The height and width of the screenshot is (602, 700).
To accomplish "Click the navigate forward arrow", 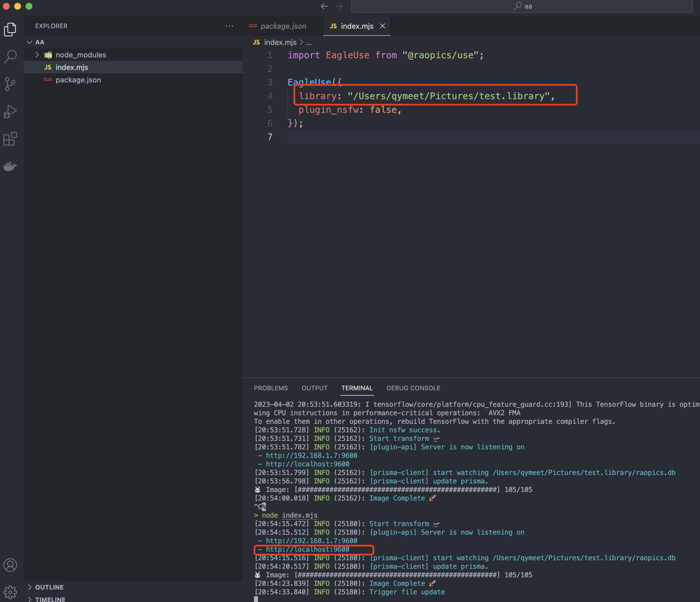I will coord(339,6).
